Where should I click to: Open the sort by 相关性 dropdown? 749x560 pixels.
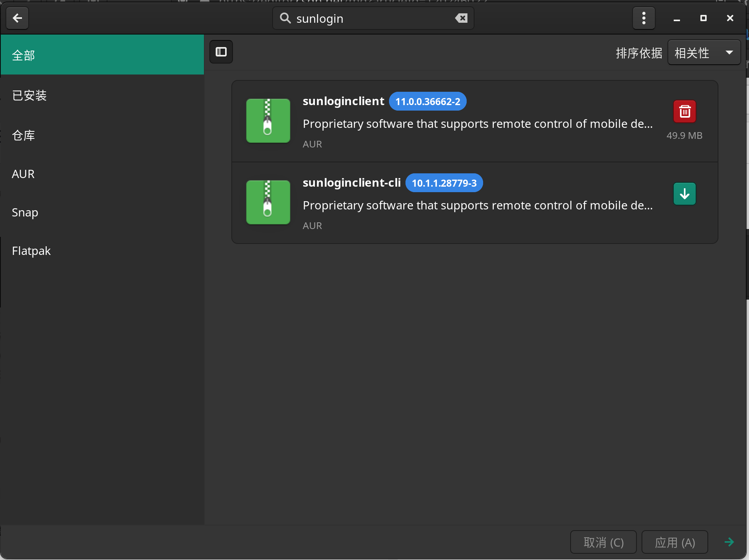click(704, 53)
